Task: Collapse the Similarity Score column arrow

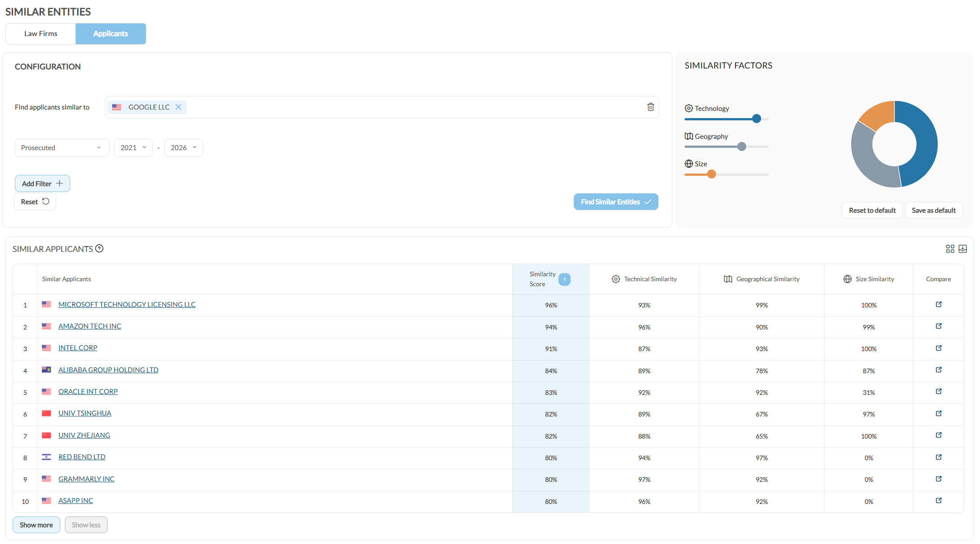Action: pyautogui.click(x=564, y=279)
